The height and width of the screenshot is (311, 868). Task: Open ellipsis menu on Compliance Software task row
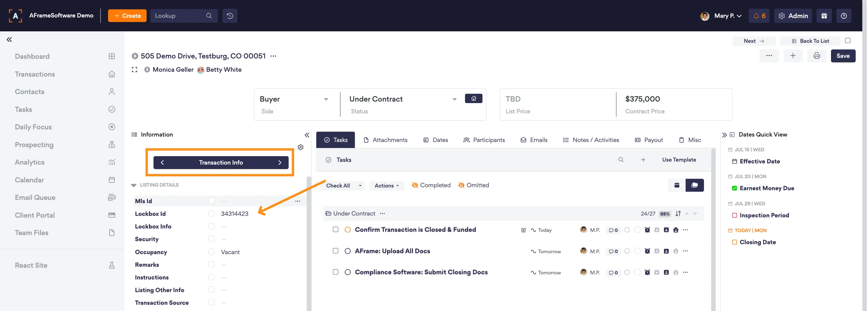coord(685,272)
